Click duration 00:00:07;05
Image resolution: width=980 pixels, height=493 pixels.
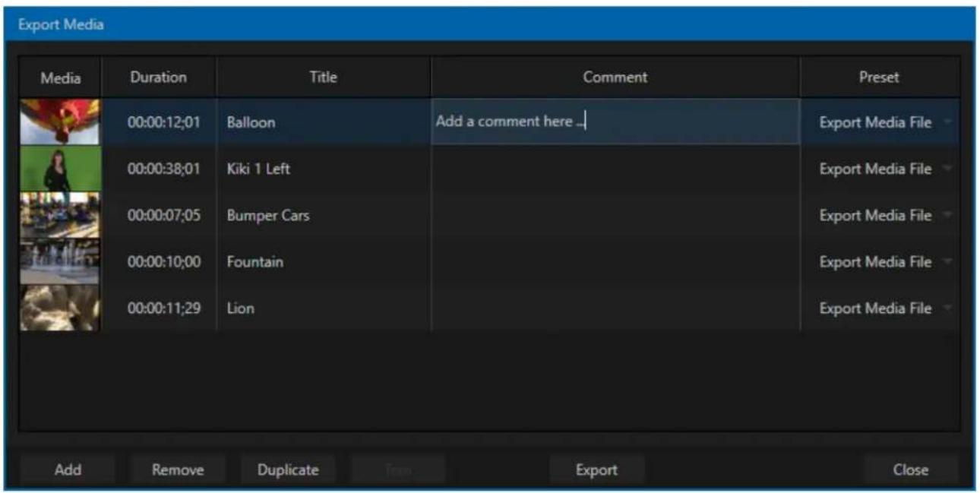click(x=164, y=215)
